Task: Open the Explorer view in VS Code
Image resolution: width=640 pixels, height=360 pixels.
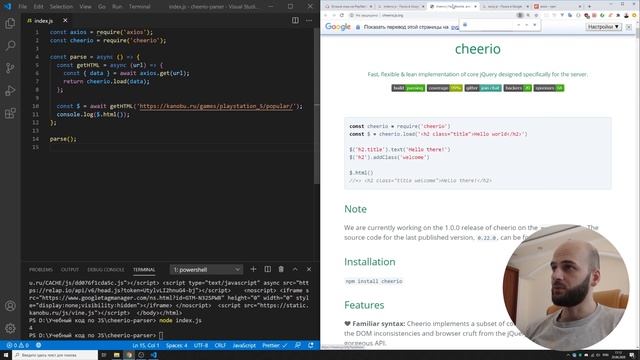Action: click(10, 23)
